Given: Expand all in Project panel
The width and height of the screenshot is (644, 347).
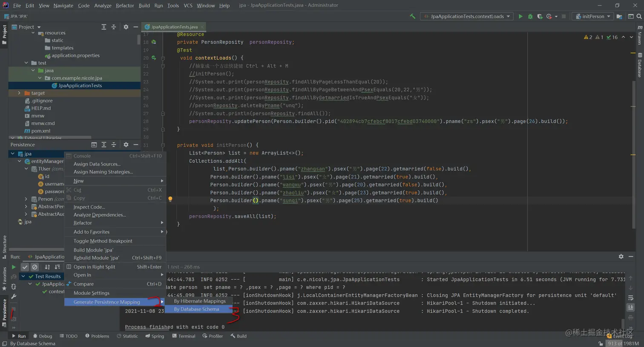Looking at the screenshot, I should [x=103, y=27].
